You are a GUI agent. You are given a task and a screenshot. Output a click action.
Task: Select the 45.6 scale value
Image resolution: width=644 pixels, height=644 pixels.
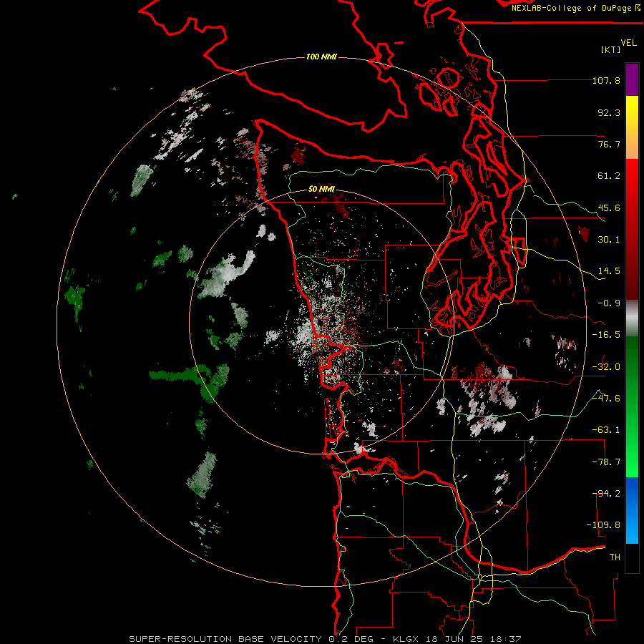pyautogui.click(x=609, y=208)
